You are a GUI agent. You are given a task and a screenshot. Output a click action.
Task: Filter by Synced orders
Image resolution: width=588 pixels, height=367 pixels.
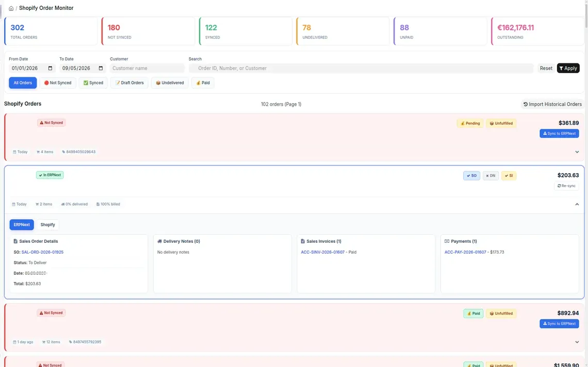93,83
